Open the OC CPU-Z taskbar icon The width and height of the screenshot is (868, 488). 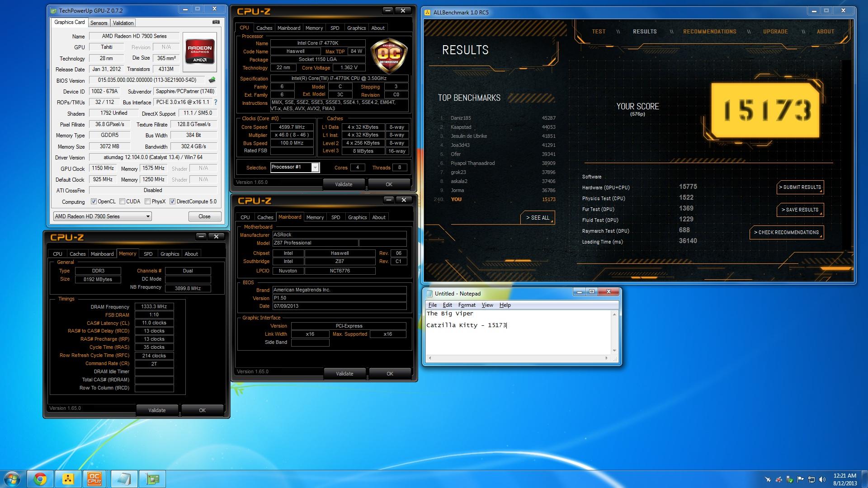(94, 479)
